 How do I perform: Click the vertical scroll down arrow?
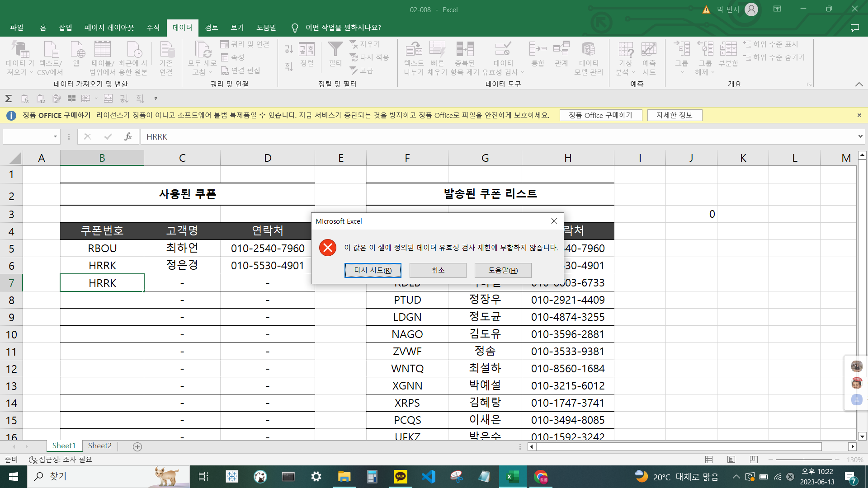(x=862, y=436)
